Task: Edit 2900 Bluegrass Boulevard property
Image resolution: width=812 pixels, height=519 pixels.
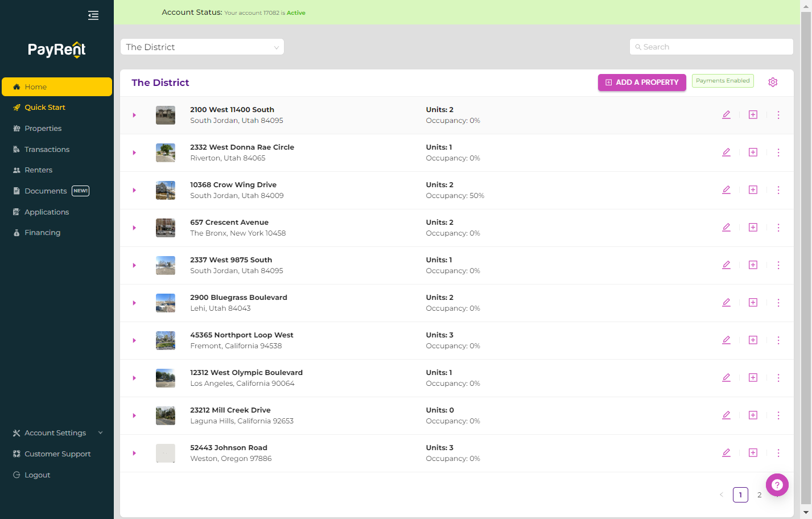Action: point(726,303)
